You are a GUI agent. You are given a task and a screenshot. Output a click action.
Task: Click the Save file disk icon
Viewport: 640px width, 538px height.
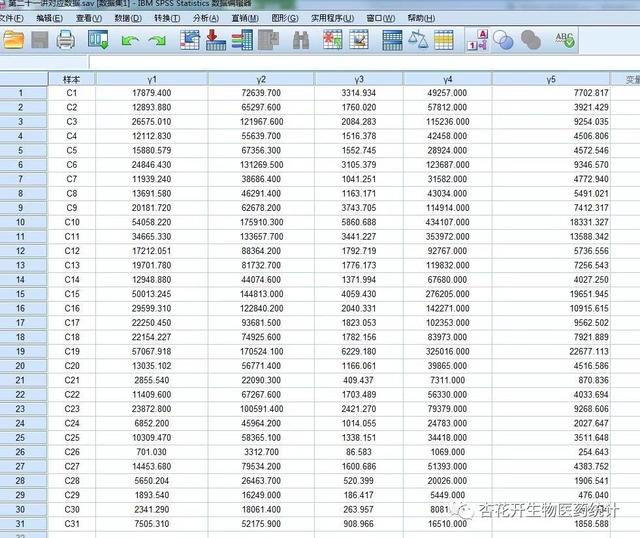pos(40,40)
